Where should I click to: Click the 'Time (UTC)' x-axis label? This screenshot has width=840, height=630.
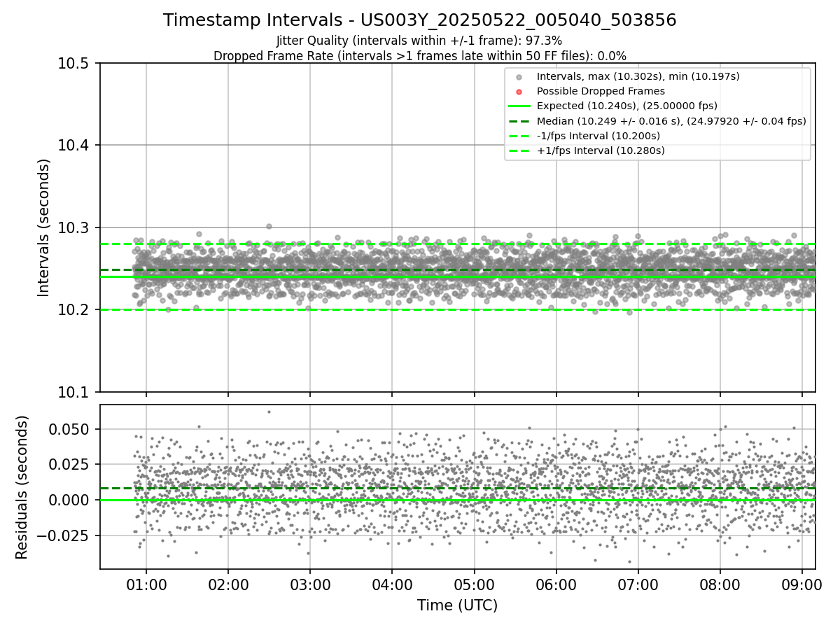click(x=458, y=605)
